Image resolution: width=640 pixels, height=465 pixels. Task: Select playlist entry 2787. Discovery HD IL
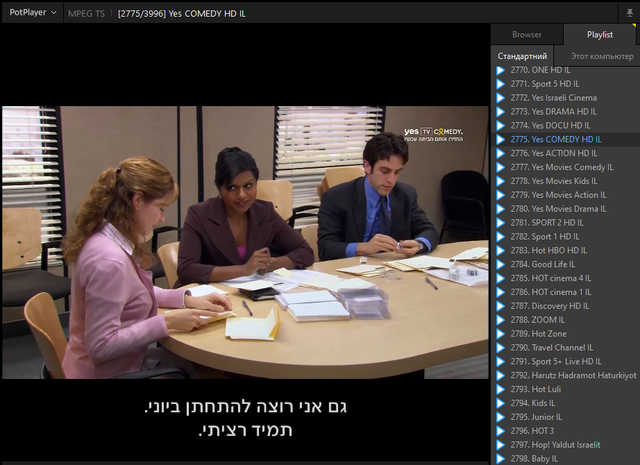point(566,306)
